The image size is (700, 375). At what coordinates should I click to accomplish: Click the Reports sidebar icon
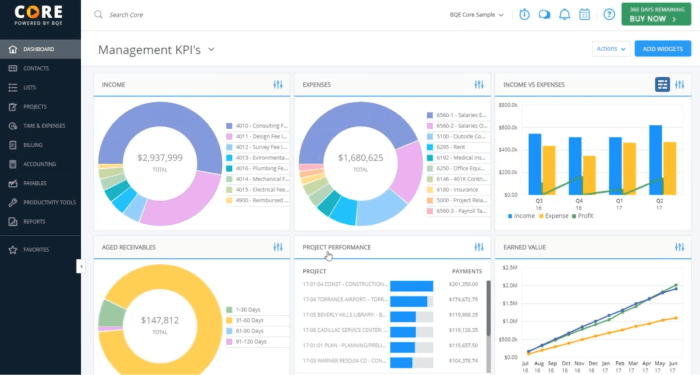[12, 221]
